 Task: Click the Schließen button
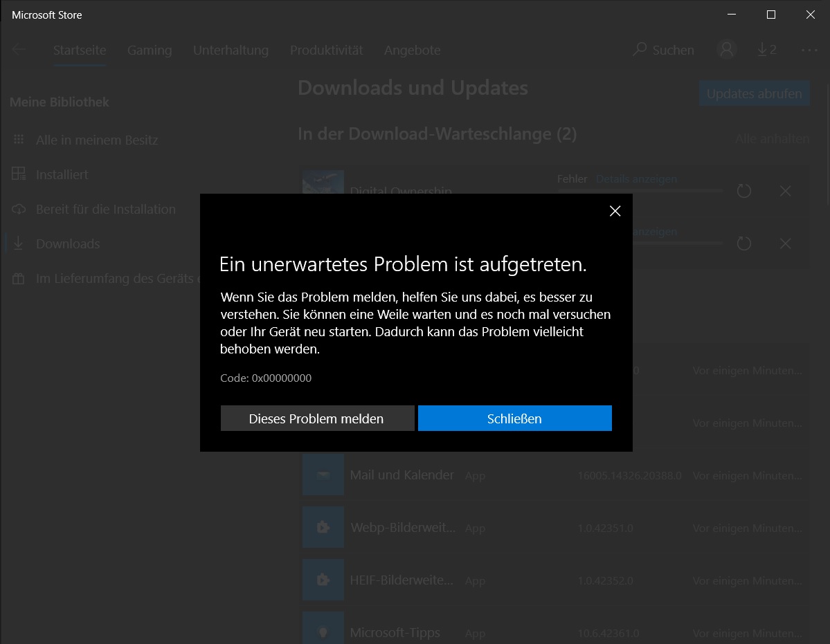point(514,418)
